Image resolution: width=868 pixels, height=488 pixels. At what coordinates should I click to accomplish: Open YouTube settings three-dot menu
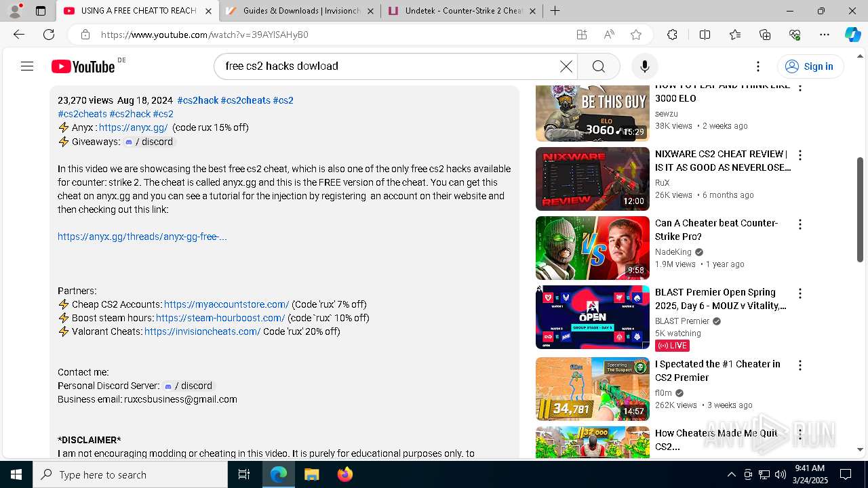pyautogui.click(x=758, y=66)
